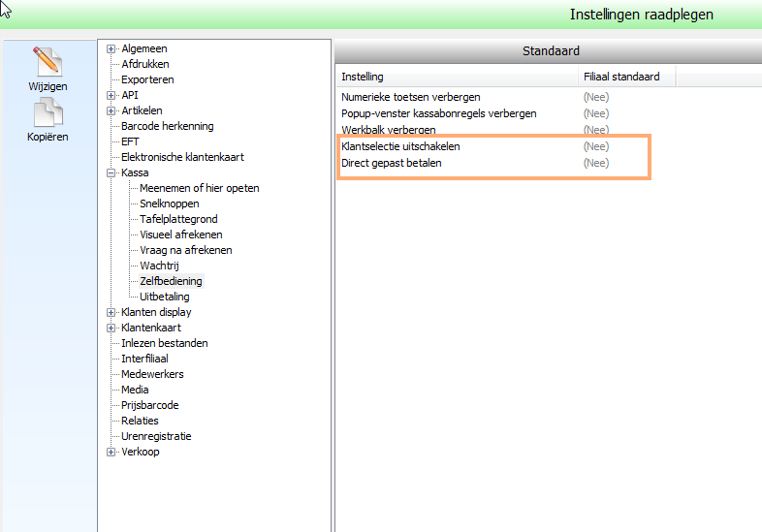
Task: Open Urenregistratie settings
Action: (156, 437)
